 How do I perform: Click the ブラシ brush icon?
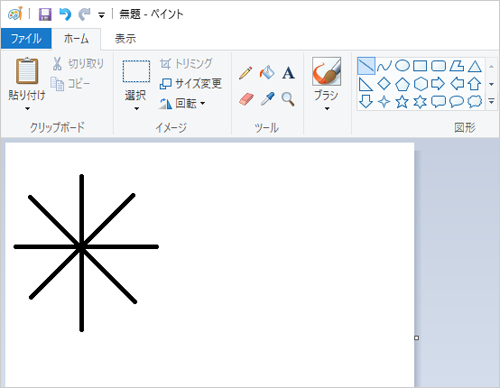pos(326,71)
